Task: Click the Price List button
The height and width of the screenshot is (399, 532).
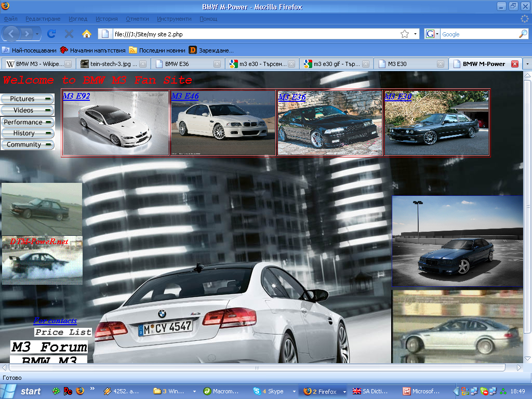Action: (x=63, y=332)
